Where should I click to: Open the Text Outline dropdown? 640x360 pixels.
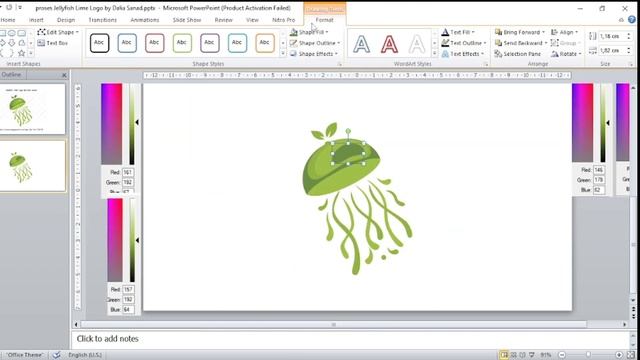coord(464,43)
